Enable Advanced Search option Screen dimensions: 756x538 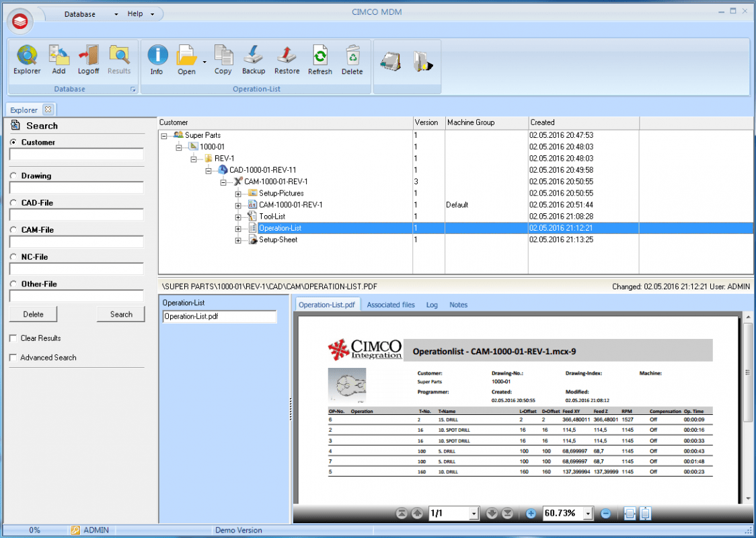11,358
